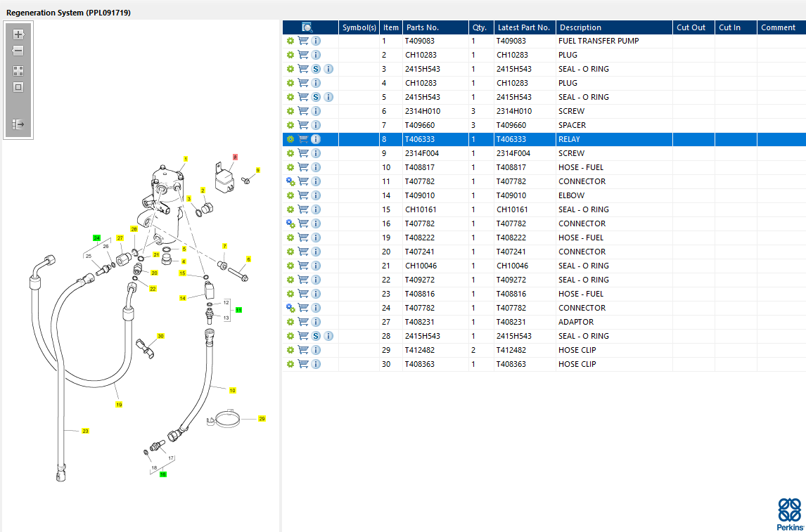This screenshot has width=806, height=532.
Task: Click the Qty. column header
Action: 481,27
